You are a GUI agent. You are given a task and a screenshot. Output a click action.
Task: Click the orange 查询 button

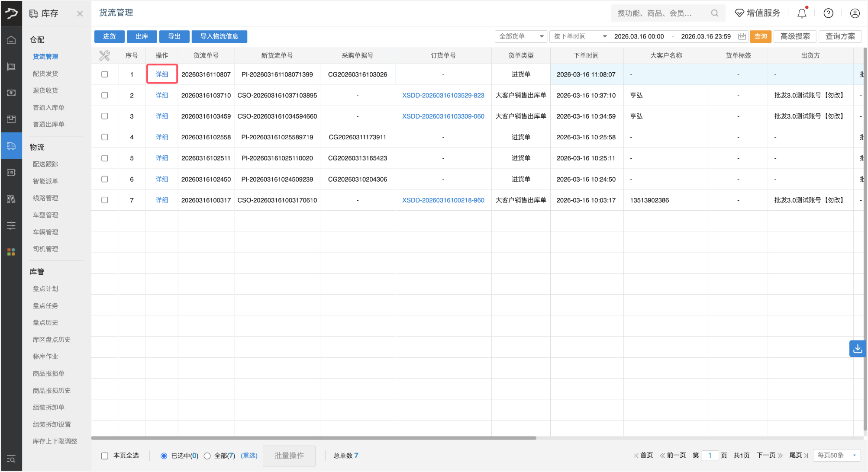[x=760, y=36]
